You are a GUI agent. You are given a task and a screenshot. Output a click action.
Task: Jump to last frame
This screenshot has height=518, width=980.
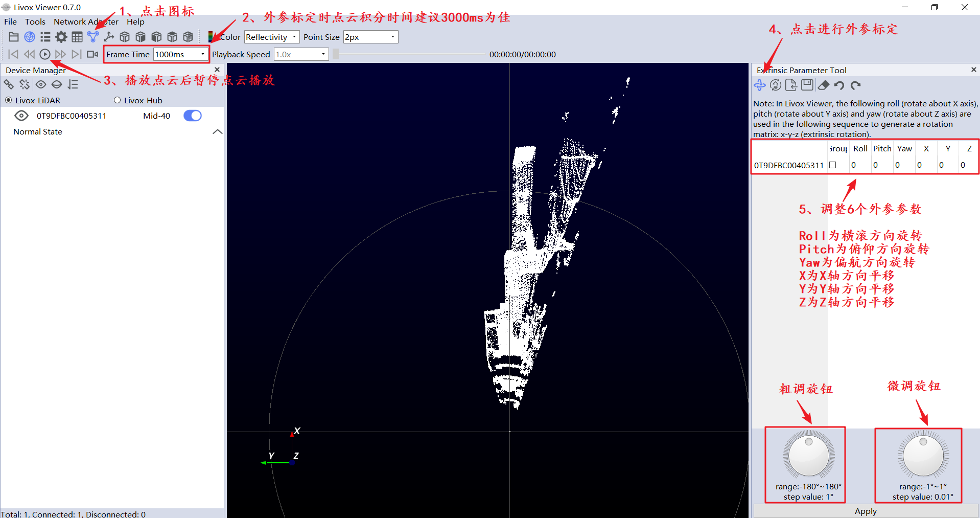tap(76, 54)
